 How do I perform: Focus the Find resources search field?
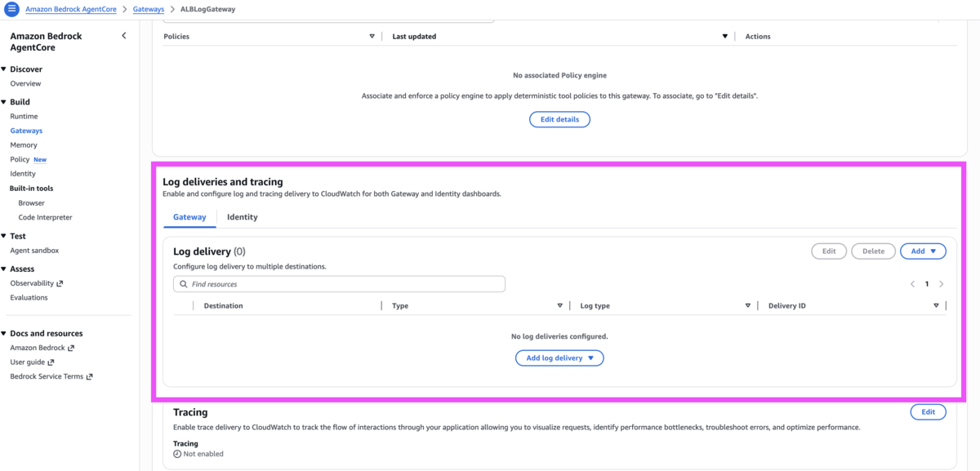(339, 284)
